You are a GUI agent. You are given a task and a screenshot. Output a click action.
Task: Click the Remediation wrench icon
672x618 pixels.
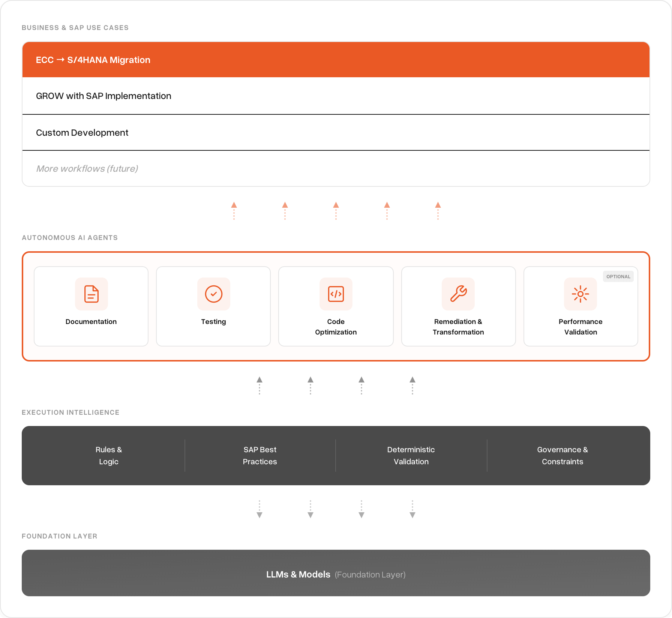(x=458, y=294)
